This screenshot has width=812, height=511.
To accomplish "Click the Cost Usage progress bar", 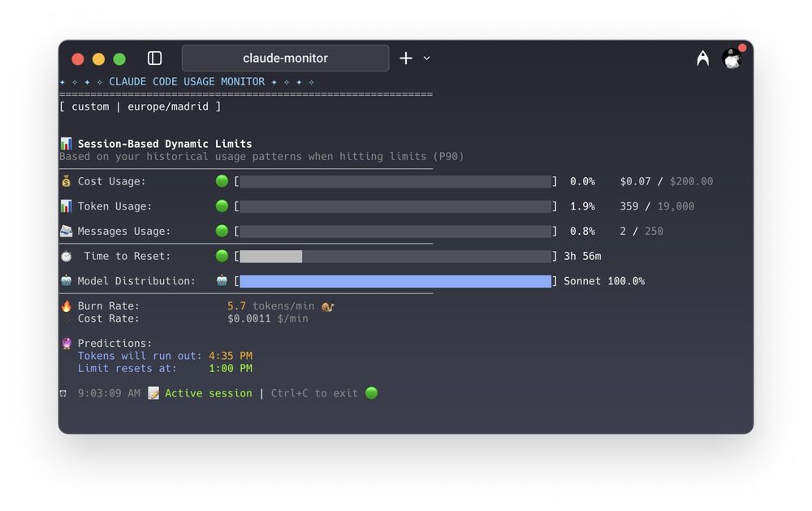I will point(395,181).
